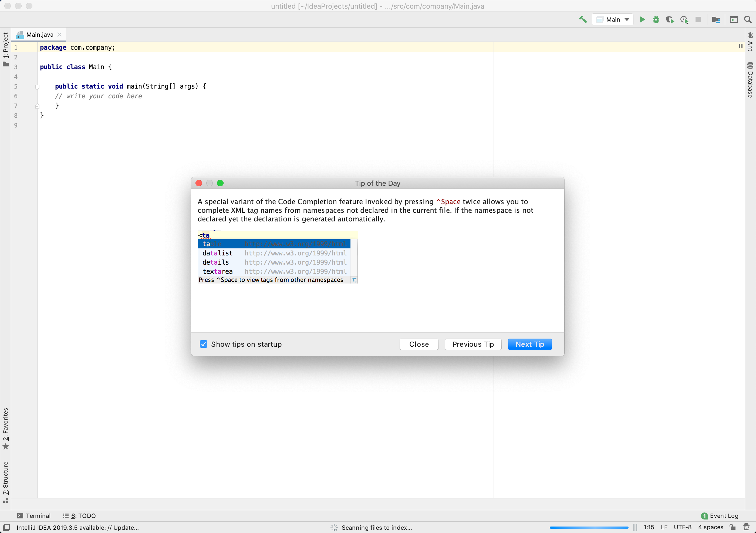Toggle the Show tips on startup checkbox
The width and height of the screenshot is (756, 533).
[204, 344]
